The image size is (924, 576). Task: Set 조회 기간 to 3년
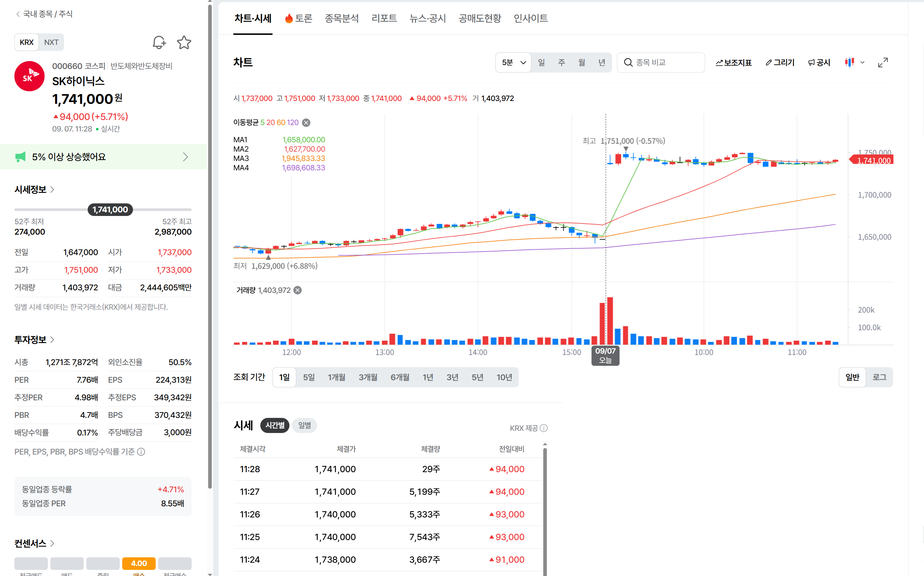pyautogui.click(x=452, y=377)
